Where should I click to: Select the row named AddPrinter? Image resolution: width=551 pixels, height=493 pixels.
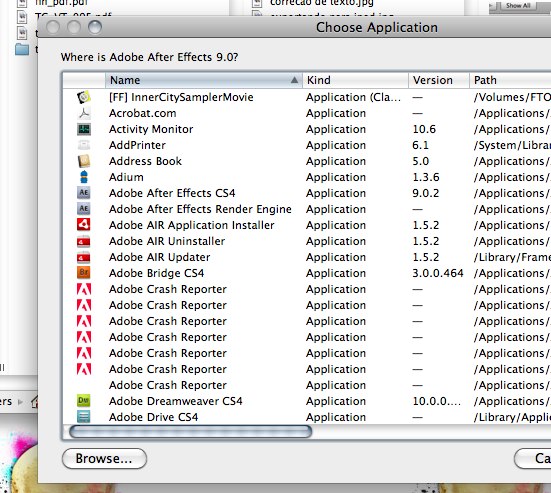pos(307,145)
